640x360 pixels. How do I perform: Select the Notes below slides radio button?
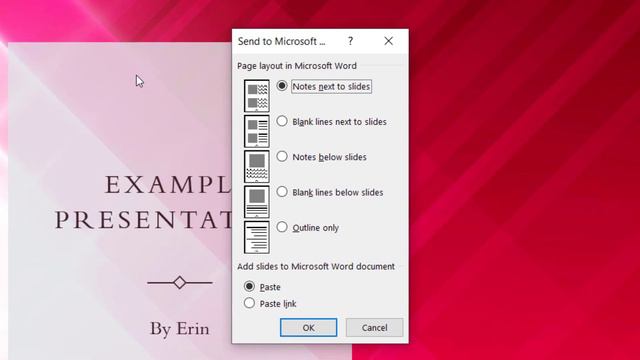282,156
